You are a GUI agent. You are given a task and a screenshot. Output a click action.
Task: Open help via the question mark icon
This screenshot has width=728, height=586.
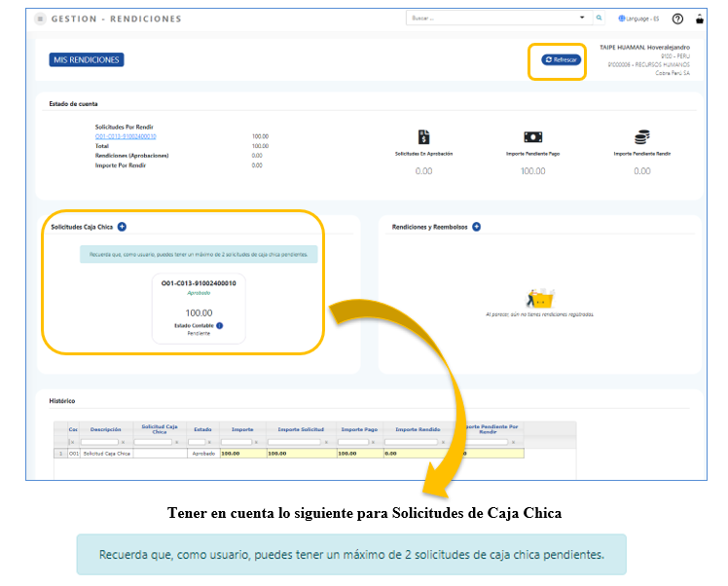click(677, 18)
